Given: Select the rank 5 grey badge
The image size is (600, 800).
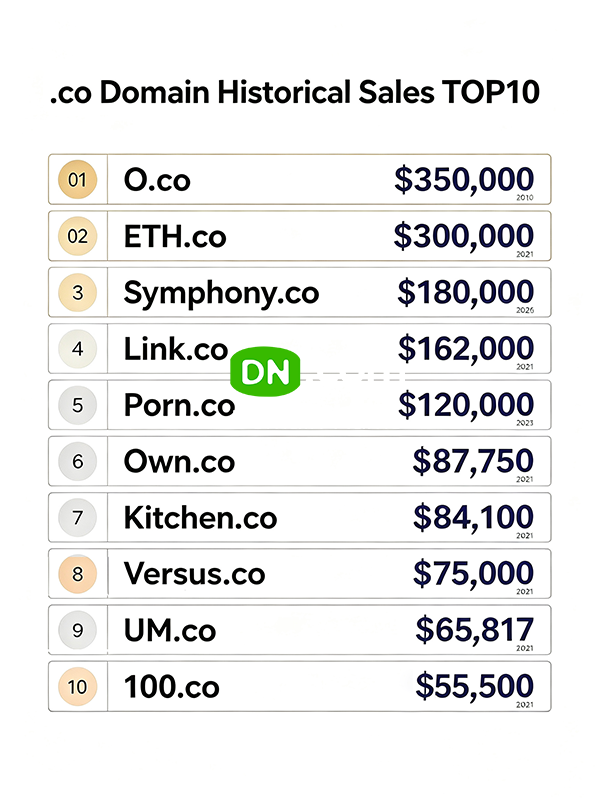Looking at the screenshot, I should [x=78, y=405].
